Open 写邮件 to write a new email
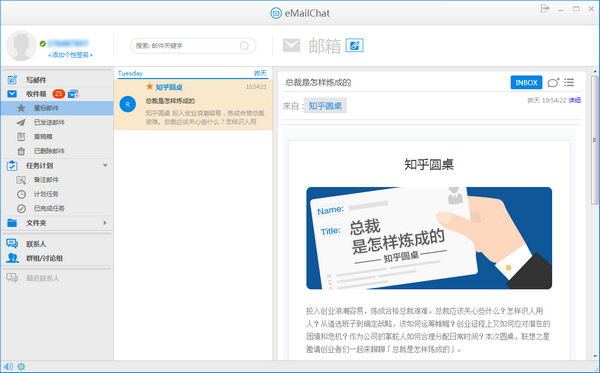Image resolution: width=600 pixels, height=373 pixels. pyautogui.click(x=36, y=80)
